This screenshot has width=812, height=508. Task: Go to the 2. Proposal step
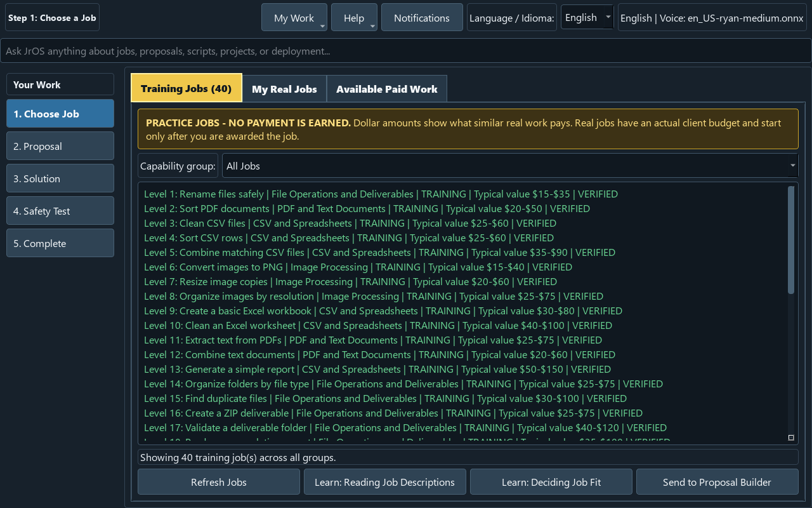click(60, 146)
